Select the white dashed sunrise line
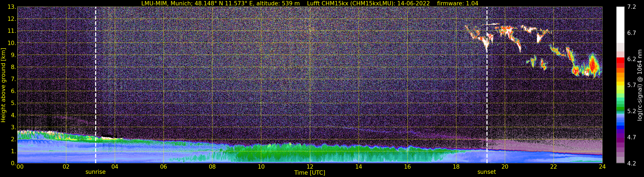Image resolution: width=644 pixels, height=177 pixels. tap(96, 85)
